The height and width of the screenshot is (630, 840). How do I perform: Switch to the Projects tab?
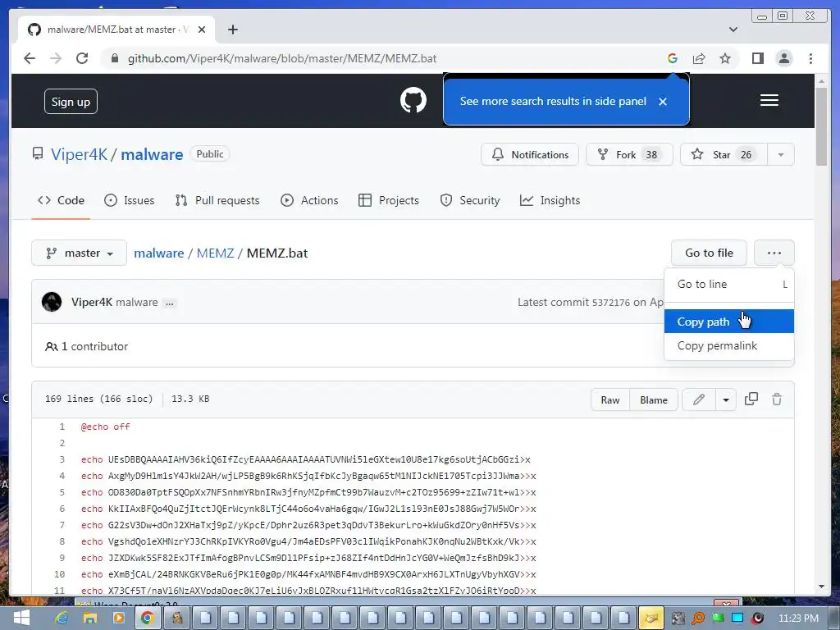[388, 200]
